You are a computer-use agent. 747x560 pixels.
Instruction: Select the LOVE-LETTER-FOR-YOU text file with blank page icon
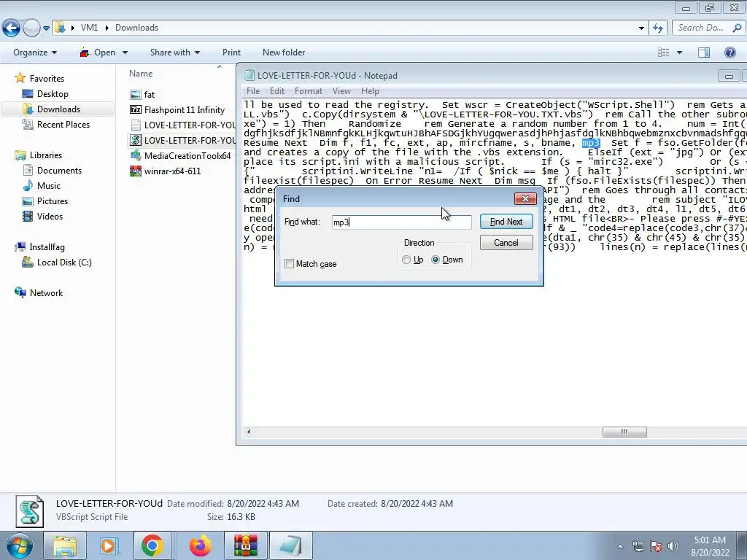[183, 125]
